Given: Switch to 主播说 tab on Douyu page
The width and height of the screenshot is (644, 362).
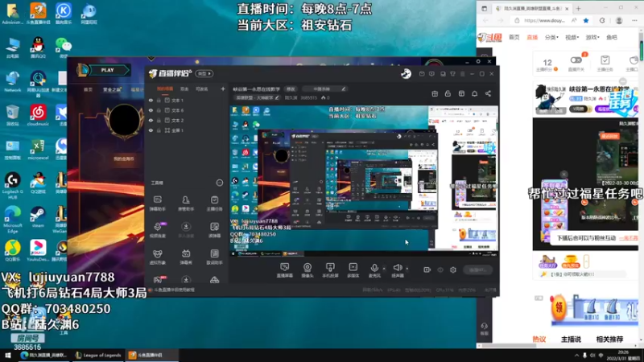Looking at the screenshot, I should (x=571, y=339).
